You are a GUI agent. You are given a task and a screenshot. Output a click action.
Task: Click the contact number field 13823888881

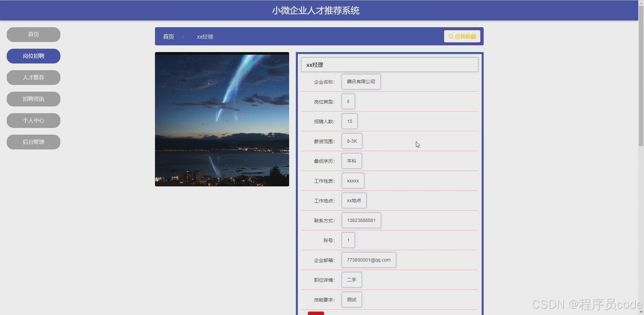(361, 220)
